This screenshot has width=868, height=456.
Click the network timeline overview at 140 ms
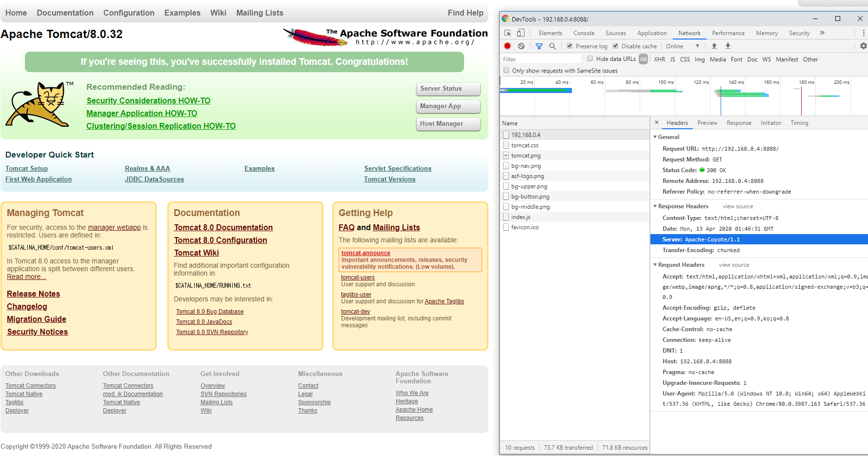(x=736, y=82)
